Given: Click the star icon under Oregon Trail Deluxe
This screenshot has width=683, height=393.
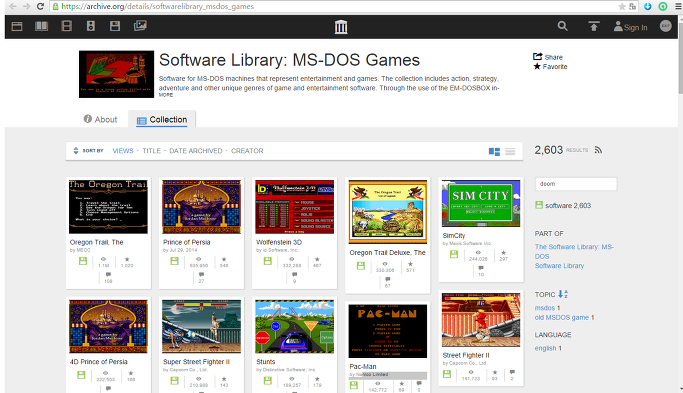Looking at the screenshot, I should point(410,264).
